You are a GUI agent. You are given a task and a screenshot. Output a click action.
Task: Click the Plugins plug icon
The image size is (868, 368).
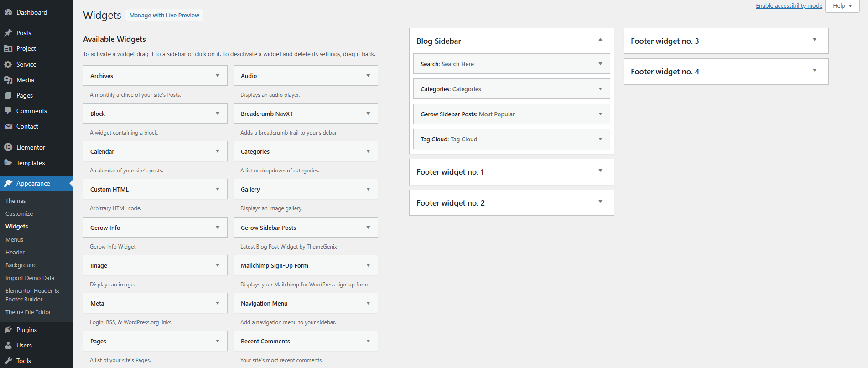click(x=8, y=330)
